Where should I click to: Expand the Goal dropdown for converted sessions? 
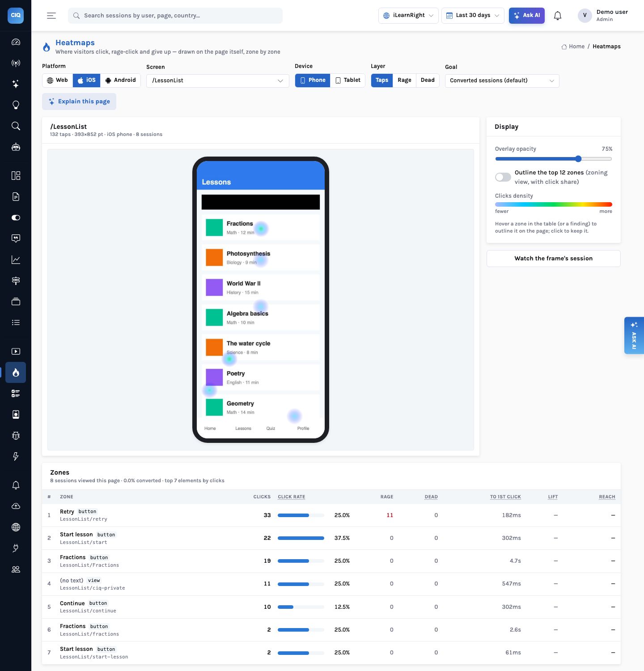(502, 81)
